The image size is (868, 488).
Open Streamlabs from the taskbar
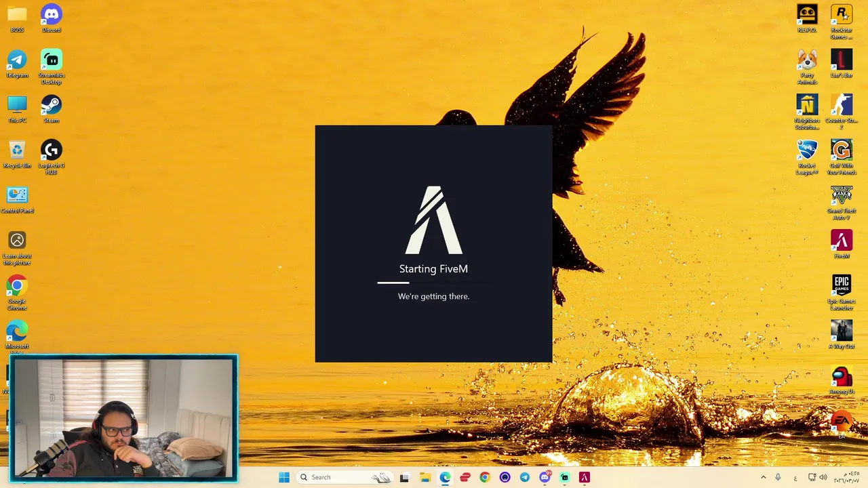(564, 477)
